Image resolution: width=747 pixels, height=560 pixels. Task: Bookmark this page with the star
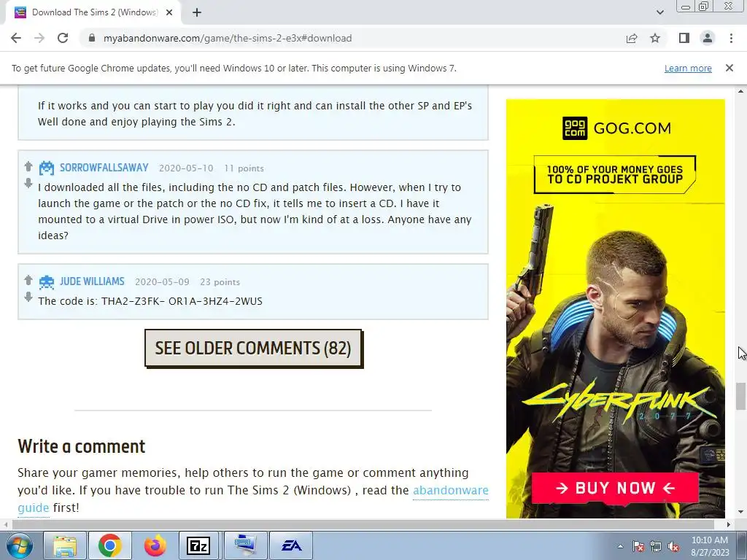click(x=655, y=38)
